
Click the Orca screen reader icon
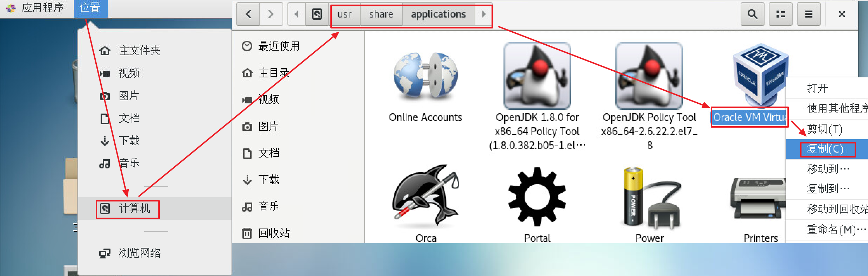425,196
